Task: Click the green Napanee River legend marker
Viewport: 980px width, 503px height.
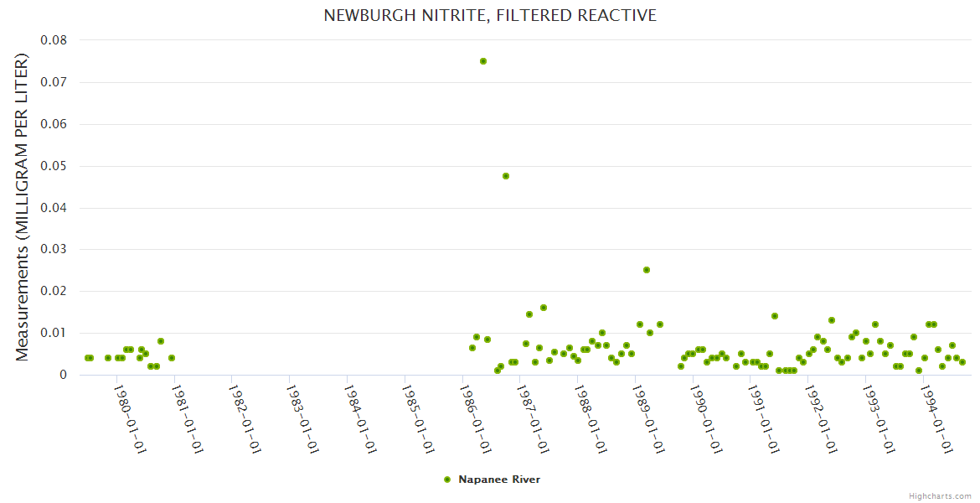Action: (x=447, y=480)
